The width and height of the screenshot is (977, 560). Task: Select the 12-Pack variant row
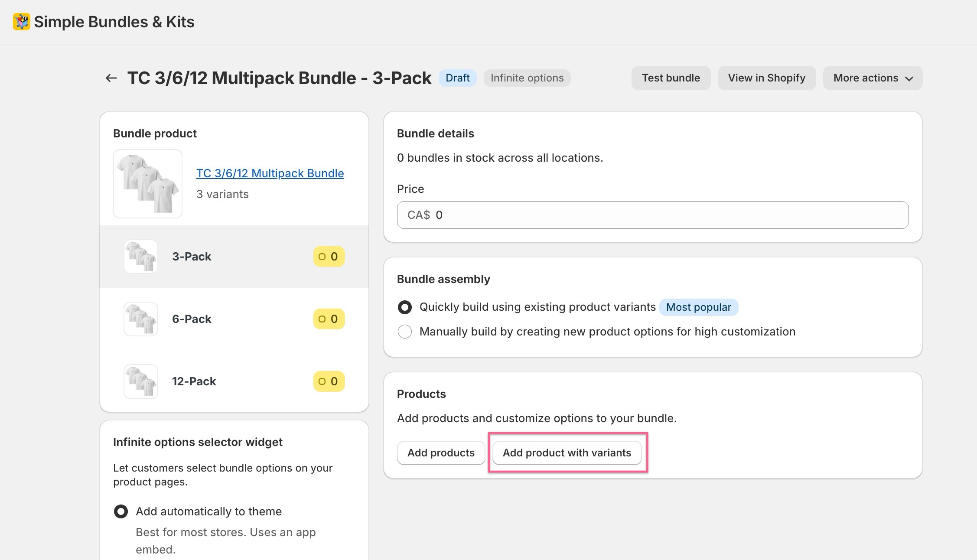click(x=234, y=381)
